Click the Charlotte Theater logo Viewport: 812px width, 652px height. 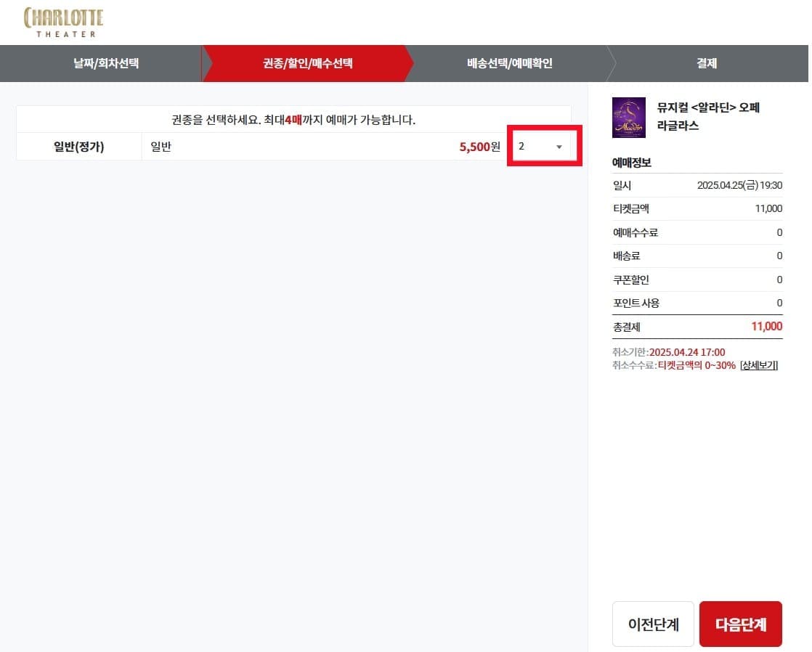click(x=62, y=20)
